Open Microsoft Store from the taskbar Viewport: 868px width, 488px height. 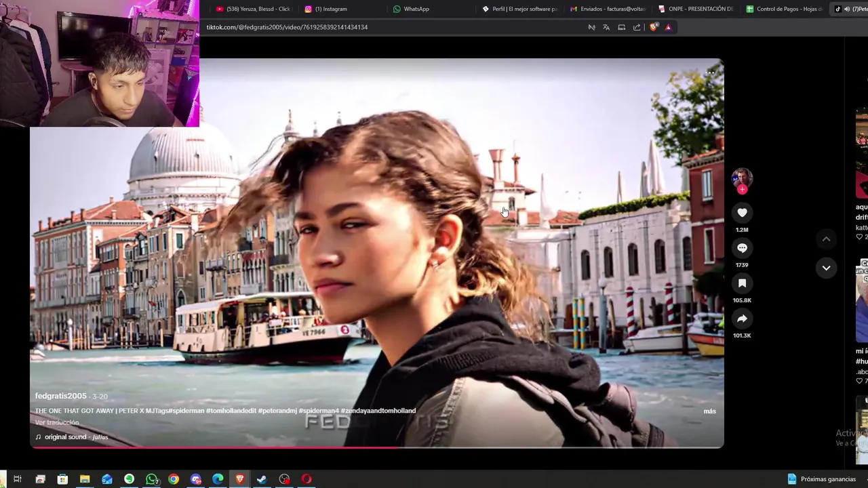[x=62, y=479]
